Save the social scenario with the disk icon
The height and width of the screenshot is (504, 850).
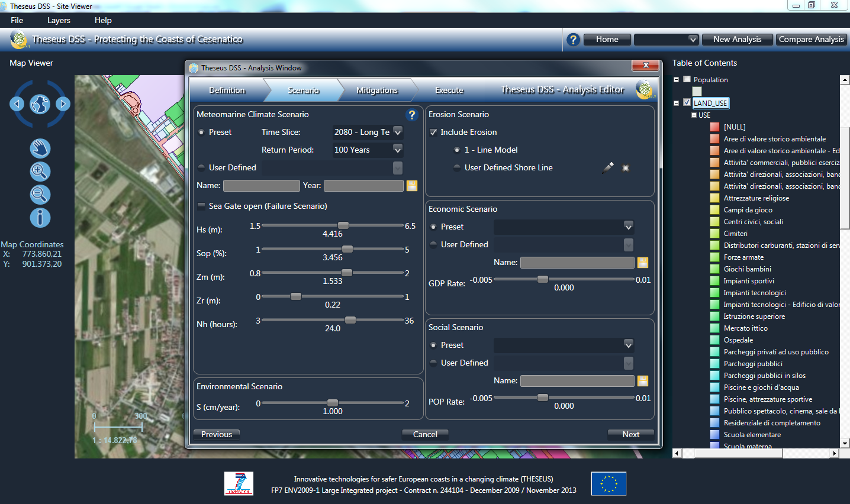(643, 381)
